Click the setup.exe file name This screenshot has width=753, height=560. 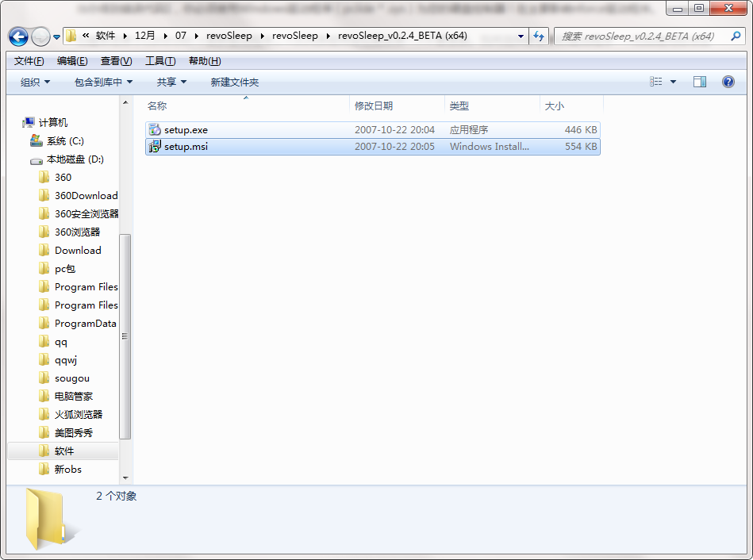click(186, 130)
